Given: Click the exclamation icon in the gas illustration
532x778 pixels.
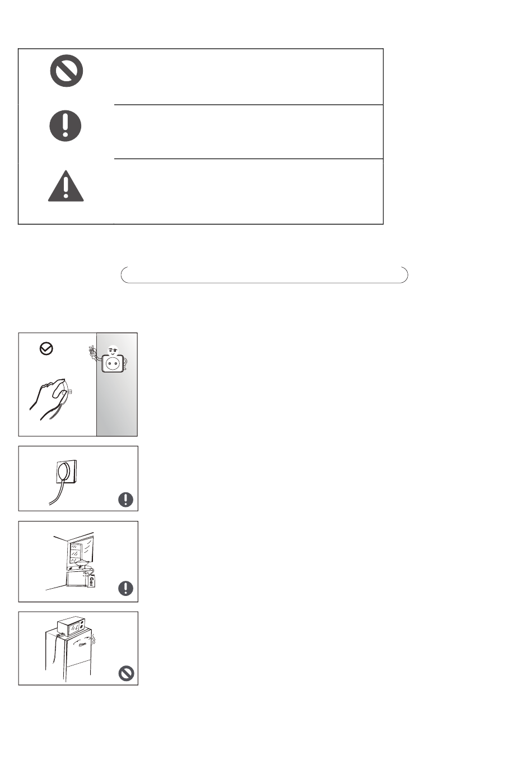Looking at the screenshot, I should pos(126,588).
